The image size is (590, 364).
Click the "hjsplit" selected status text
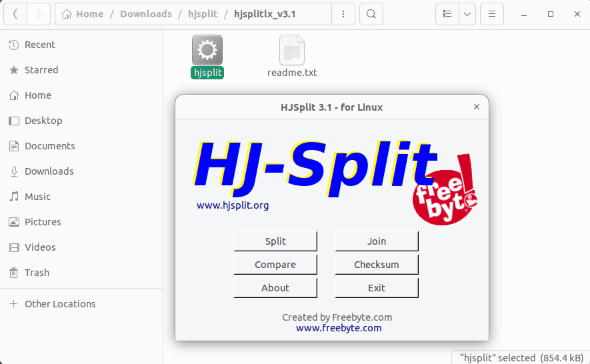coord(521,357)
